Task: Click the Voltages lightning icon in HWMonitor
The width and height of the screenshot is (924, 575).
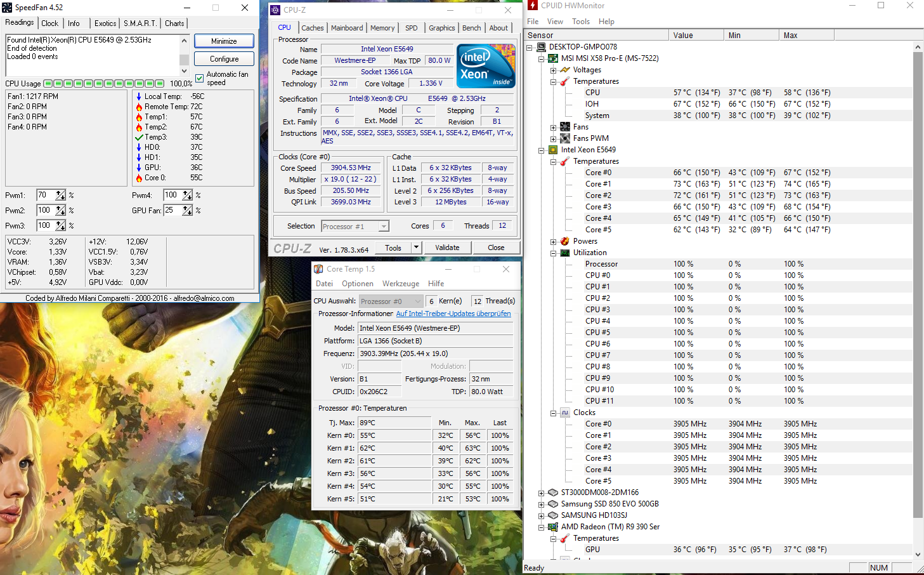Action: point(564,70)
